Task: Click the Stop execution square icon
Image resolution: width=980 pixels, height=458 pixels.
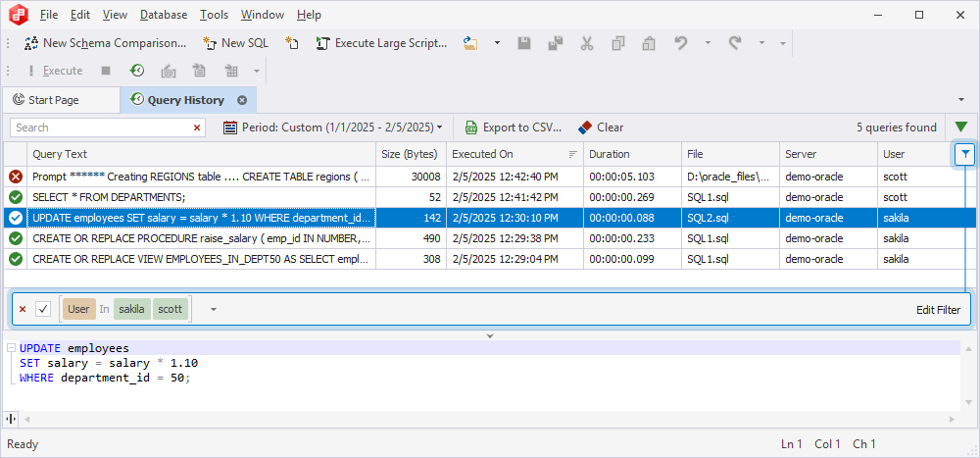Action: click(106, 71)
